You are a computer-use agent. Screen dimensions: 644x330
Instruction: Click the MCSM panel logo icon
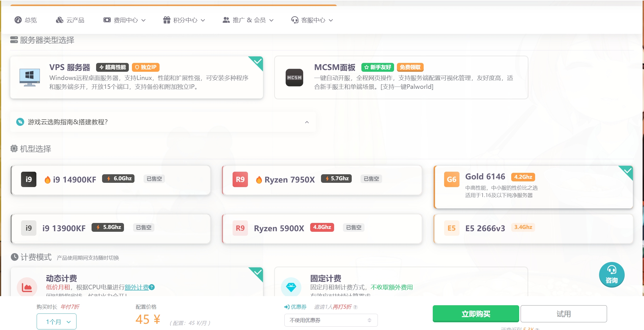click(x=295, y=78)
